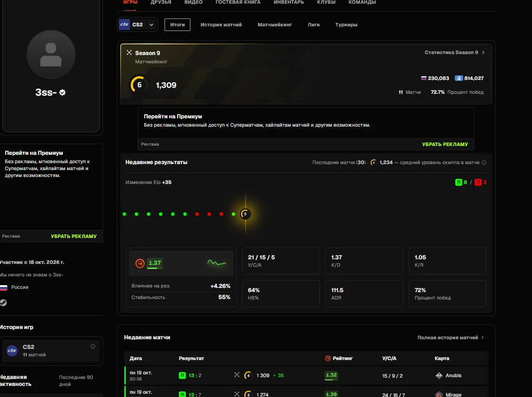Select the Матчмейкинг tab
This screenshot has width=532, height=397.
(275, 24)
